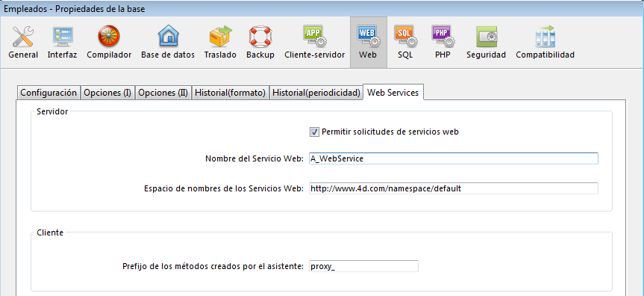
Task: Switch to the Opciones (II) tab
Action: point(163,93)
